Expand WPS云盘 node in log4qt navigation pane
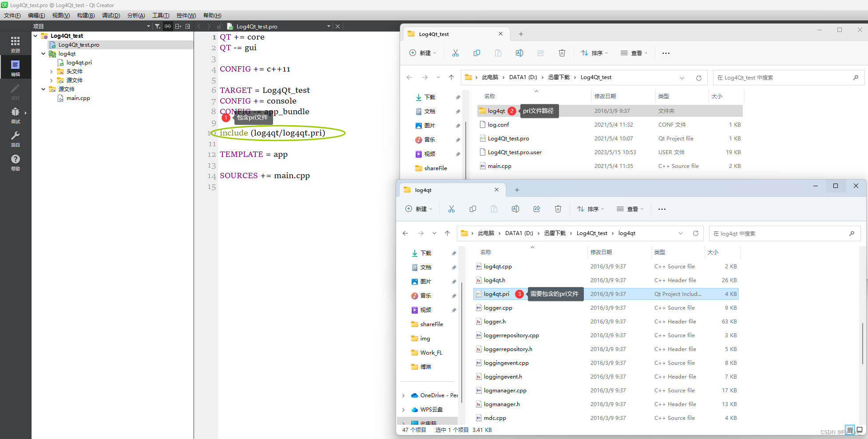 pos(403,410)
